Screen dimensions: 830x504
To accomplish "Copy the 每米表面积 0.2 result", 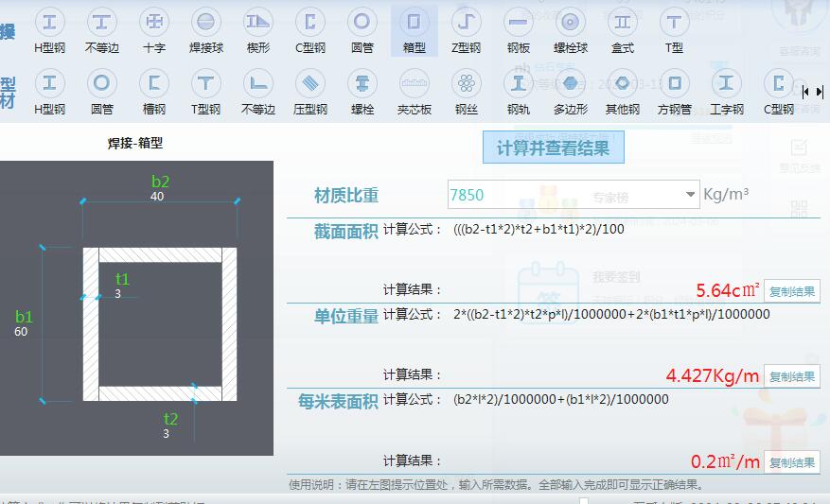I will [792, 462].
